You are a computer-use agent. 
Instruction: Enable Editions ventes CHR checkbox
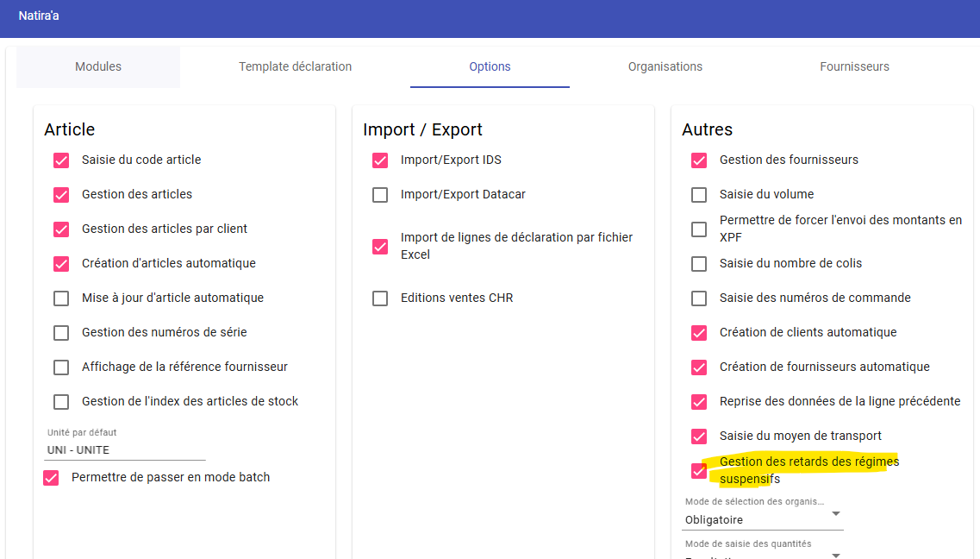pos(380,298)
